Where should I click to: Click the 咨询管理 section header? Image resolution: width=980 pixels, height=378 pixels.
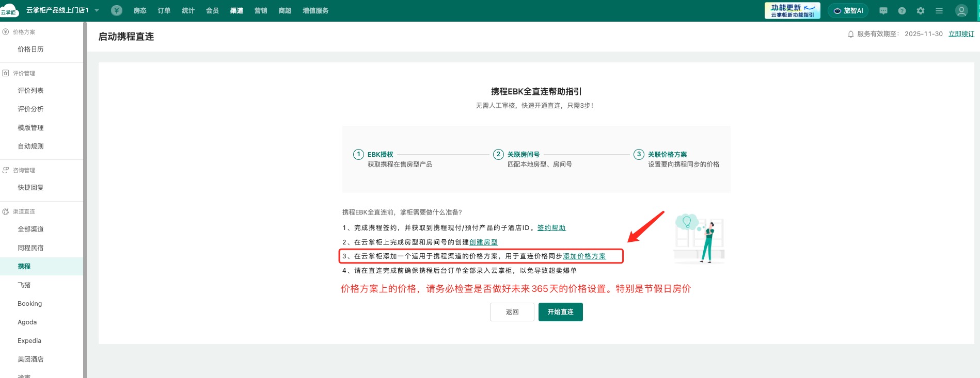click(24, 170)
